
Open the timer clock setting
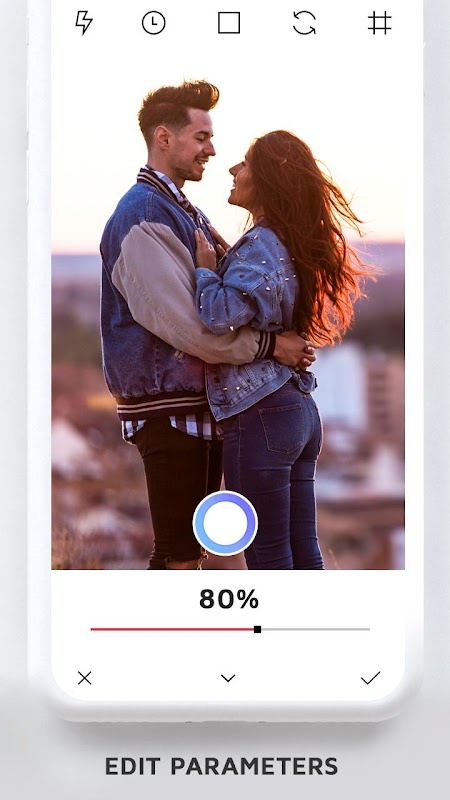154,23
